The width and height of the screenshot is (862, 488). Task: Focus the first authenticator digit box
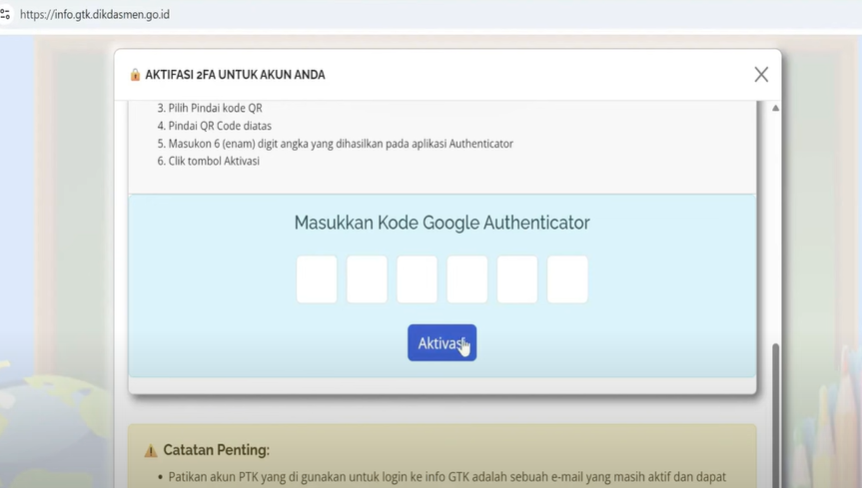(x=317, y=279)
